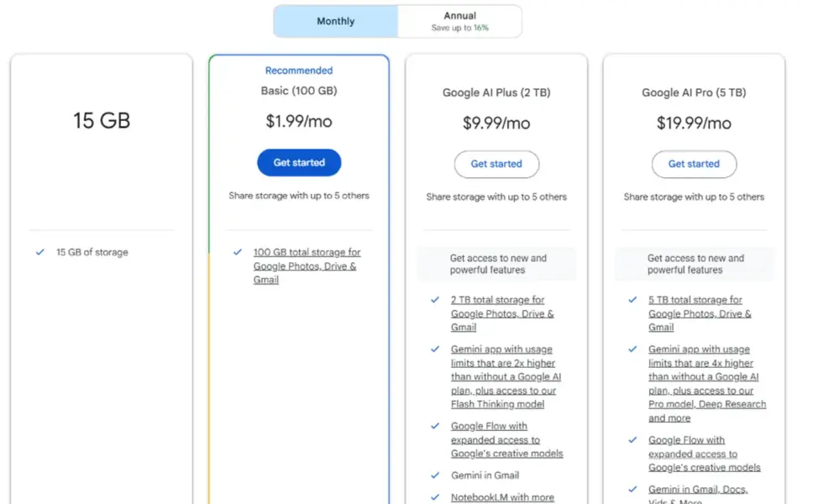Click the checkmark beside AI Pro Google Flow
834x504 pixels.
[x=632, y=439]
